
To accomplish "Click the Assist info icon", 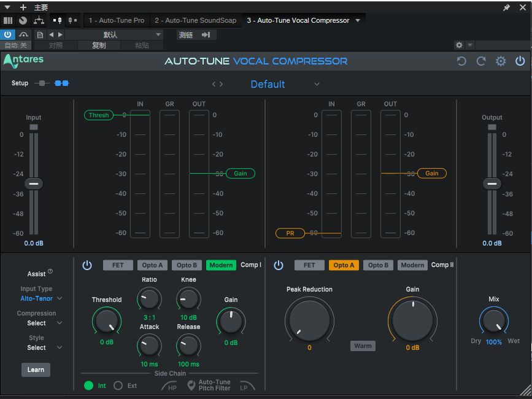I will pos(50,271).
